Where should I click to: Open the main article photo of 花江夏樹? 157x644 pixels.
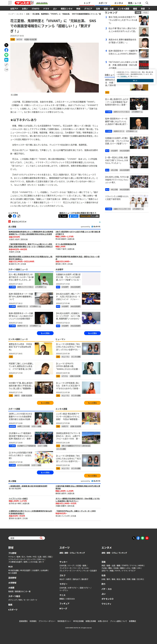click(x=55, y=67)
